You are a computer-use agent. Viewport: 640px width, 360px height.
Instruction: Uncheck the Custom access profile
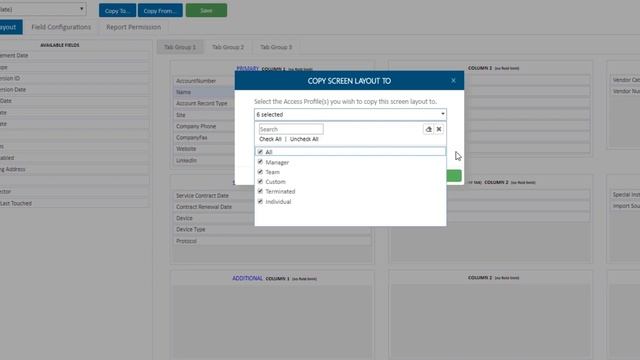click(260, 181)
